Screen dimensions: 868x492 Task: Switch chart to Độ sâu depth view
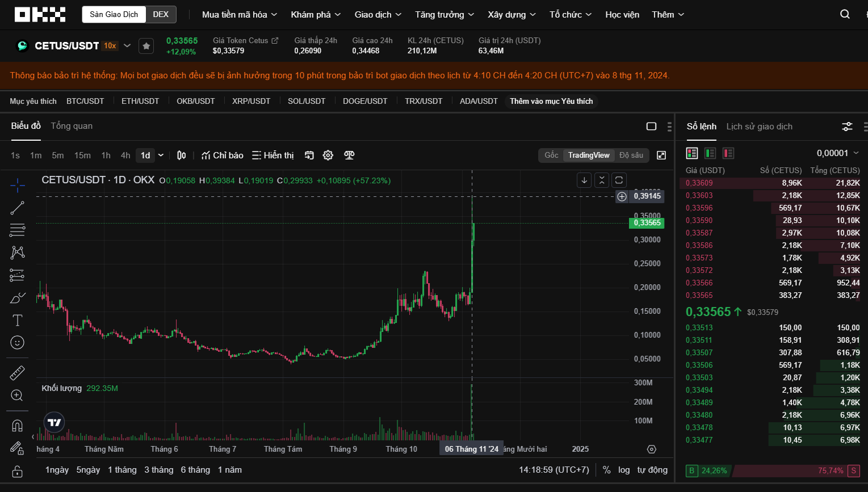[x=631, y=155]
